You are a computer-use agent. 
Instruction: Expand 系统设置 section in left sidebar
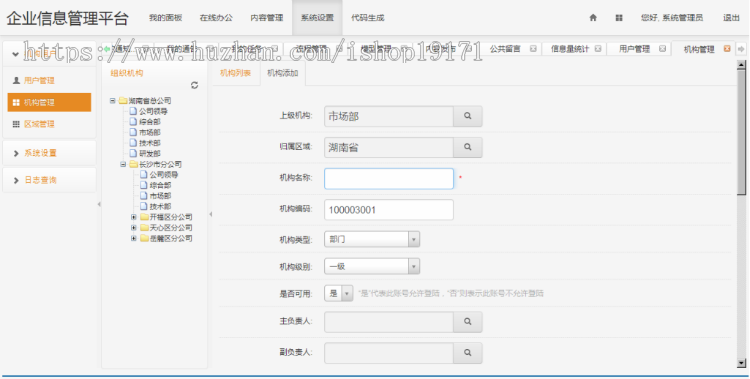pyautogui.click(x=49, y=153)
